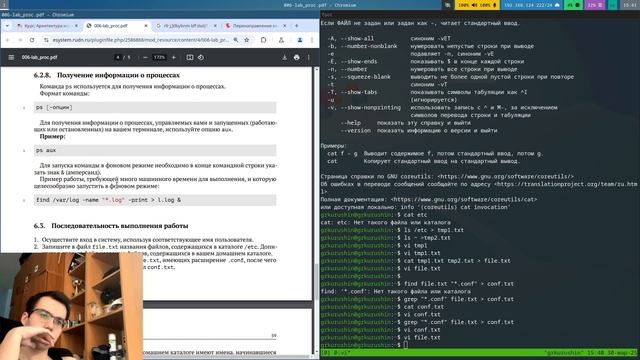The image size is (640, 360).
Task: Open the Chromium labs flask icon
Action: point(281,40)
